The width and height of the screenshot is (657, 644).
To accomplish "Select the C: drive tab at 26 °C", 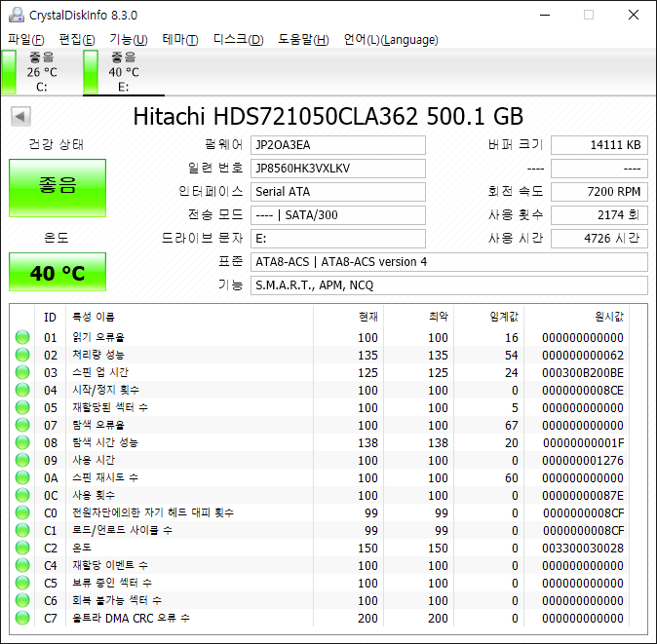I will tap(41, 72).
